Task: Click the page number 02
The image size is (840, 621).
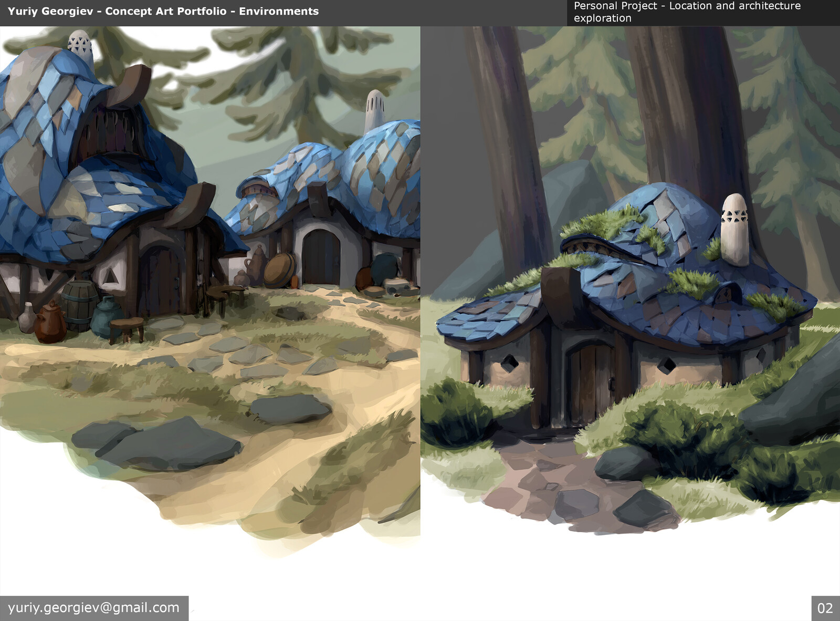Action: click(825, 608)
